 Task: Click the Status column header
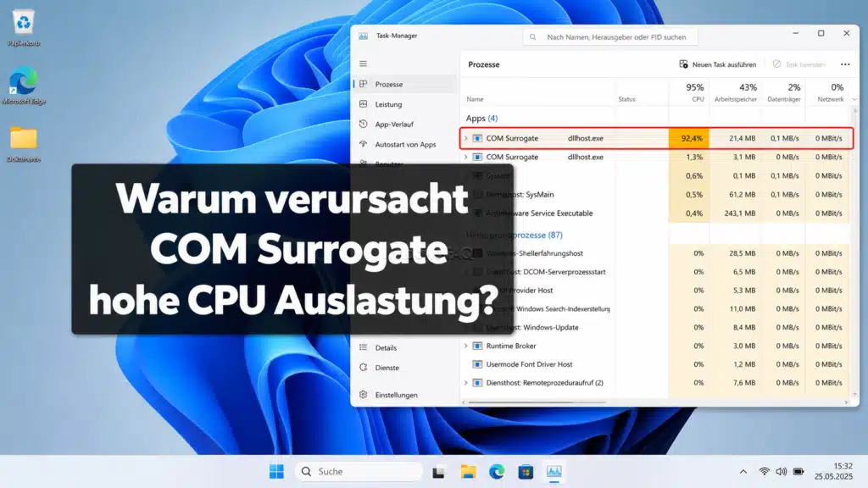pyautogui.click(x=626, y=99)
